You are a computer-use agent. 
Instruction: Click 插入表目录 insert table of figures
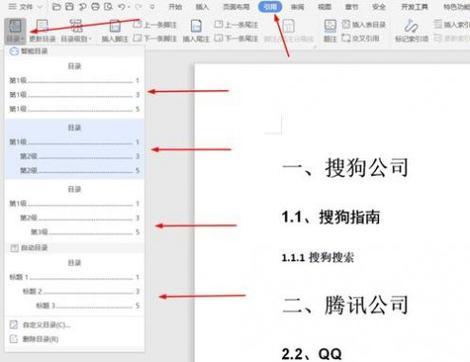point(364,24)
